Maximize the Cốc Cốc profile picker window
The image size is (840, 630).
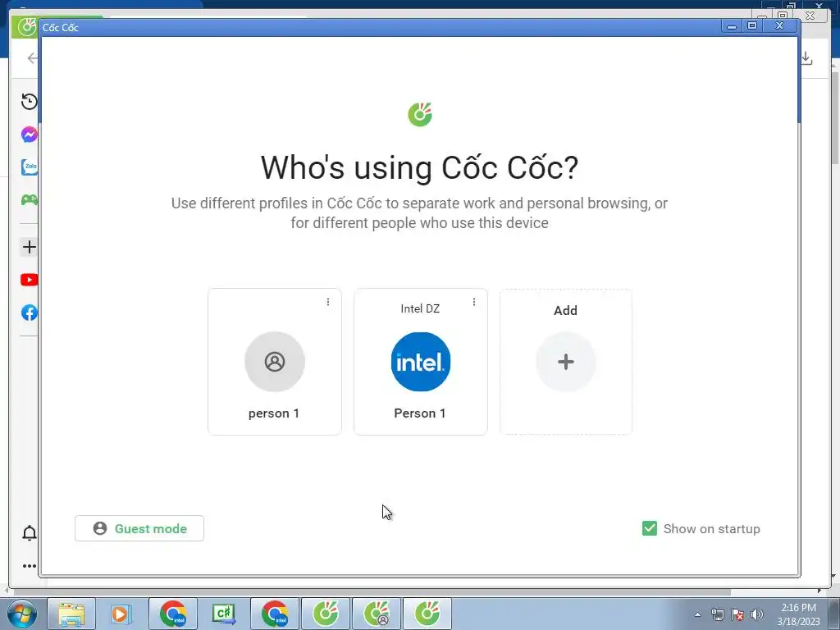pyautogui.click(x=752, y=25)
